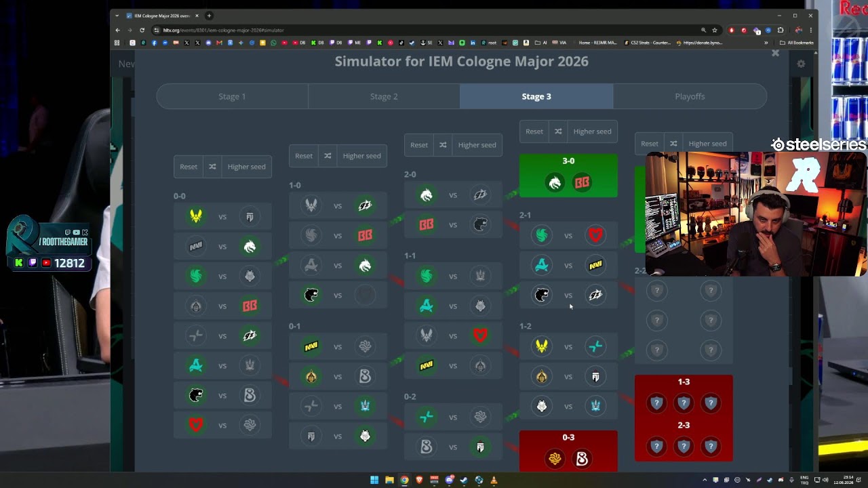This screenshot has height=488, width=868.
Task: Pick the red heart logo in the 2-1 round
Action: pyautogui.click(x=595, y=236)
